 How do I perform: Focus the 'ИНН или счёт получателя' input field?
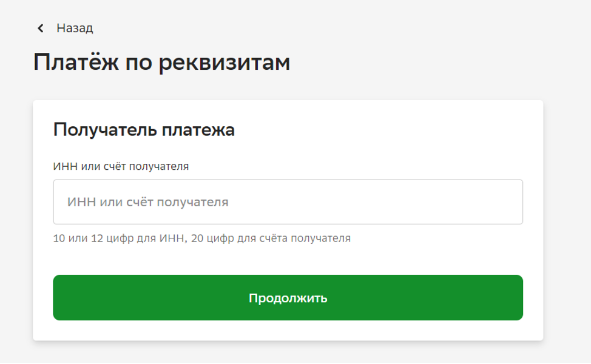click(288, 202)
